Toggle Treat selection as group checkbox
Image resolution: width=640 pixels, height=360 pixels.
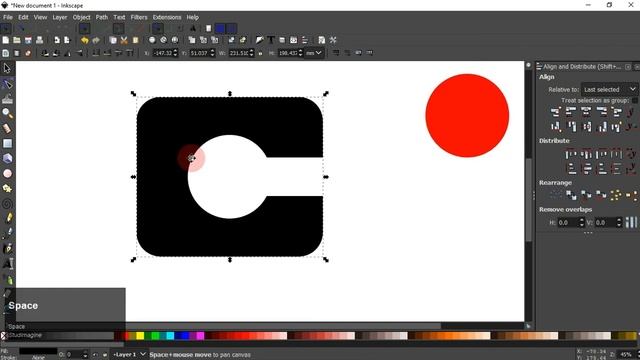click(x=634, y=100)
